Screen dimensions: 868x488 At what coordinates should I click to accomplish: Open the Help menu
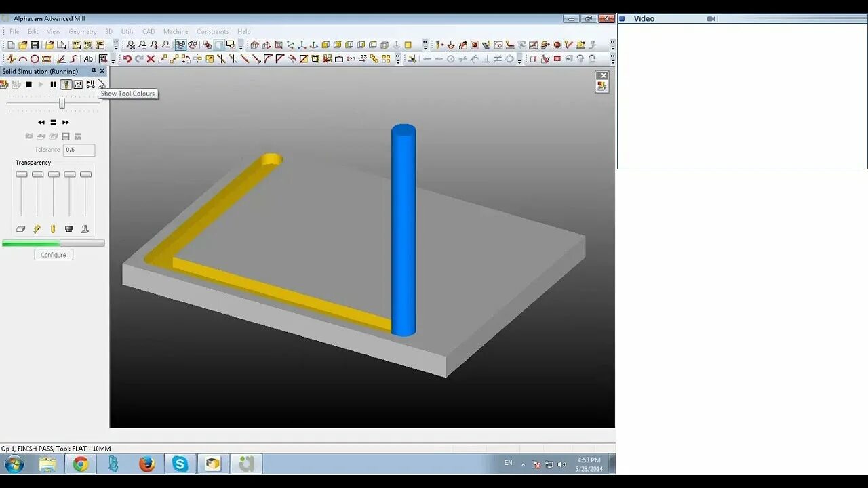click(x=244, y=31)
